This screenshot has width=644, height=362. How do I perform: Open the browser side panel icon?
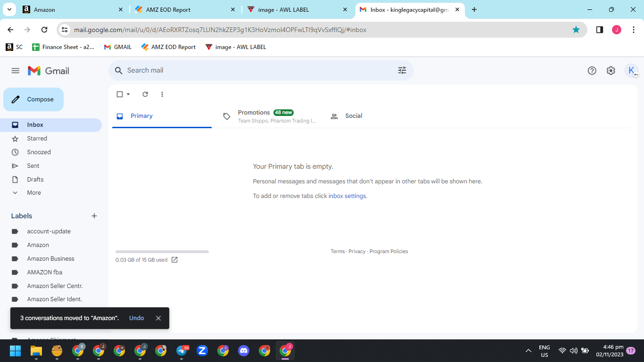[x=600, y=30]
